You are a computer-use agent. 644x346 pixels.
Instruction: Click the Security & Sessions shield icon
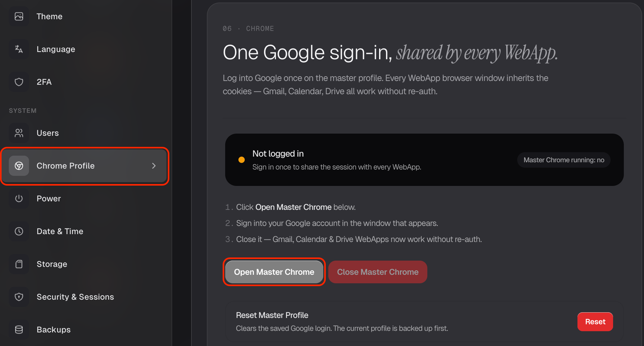coord(19,297)
